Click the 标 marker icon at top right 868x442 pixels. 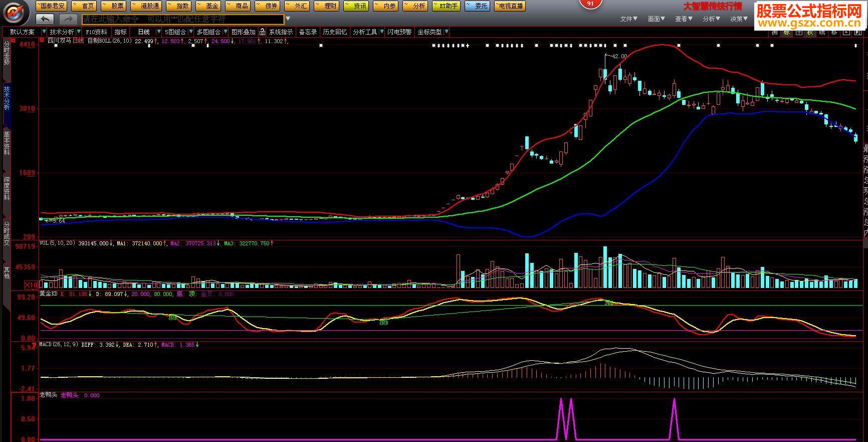(x=786, y=32)
